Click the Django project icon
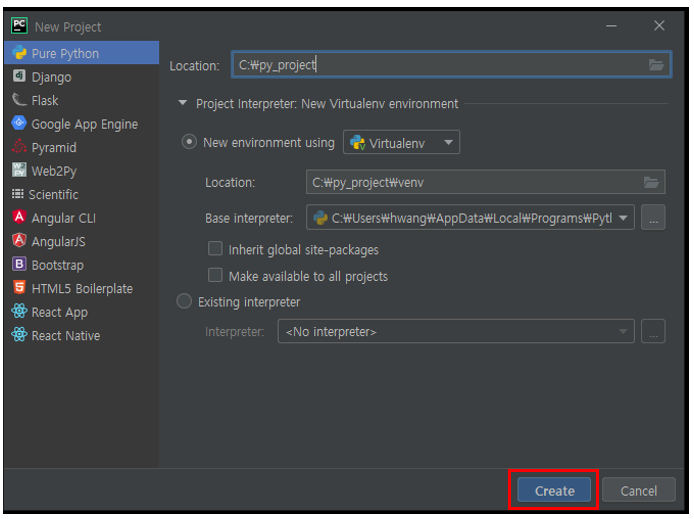The width and height of the screenshot is (694, 519). 19,76
